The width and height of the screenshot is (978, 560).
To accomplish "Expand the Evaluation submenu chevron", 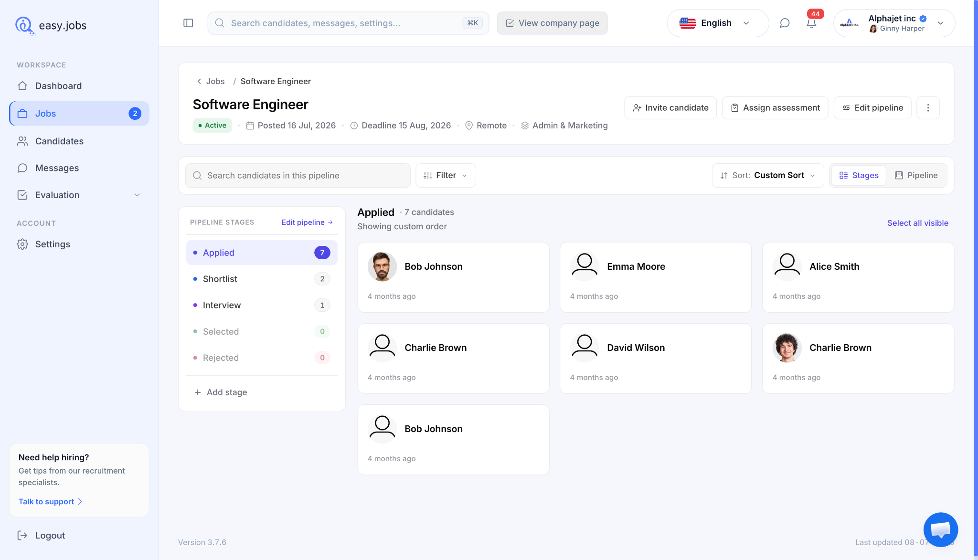I will [137, 195].
